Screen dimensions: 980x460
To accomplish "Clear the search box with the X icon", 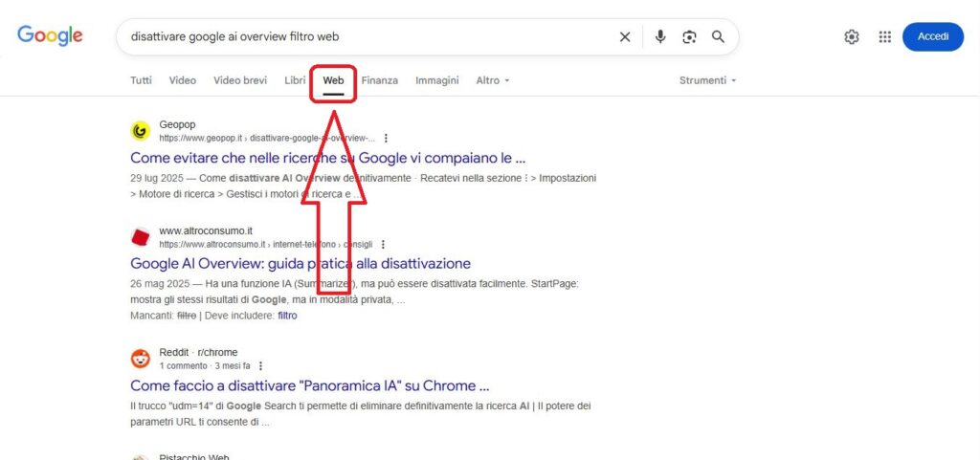I will (625, 37).
